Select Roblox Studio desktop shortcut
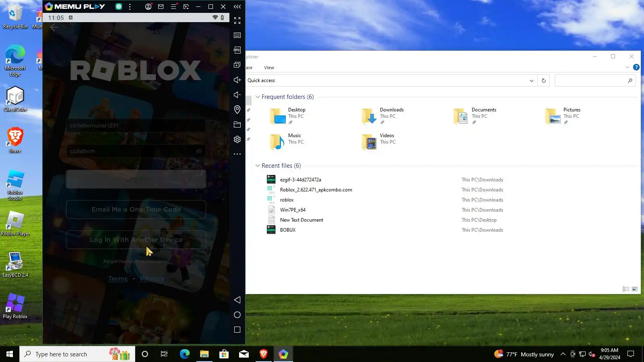Image resolution: width=644 pixels, height=362 pixels. click(x=15, y=185)
